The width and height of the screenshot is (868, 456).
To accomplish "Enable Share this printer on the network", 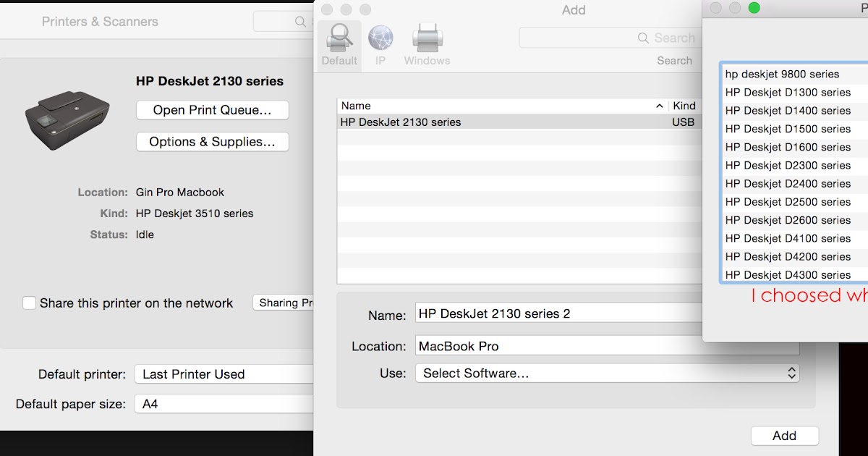I will point(29,303).
